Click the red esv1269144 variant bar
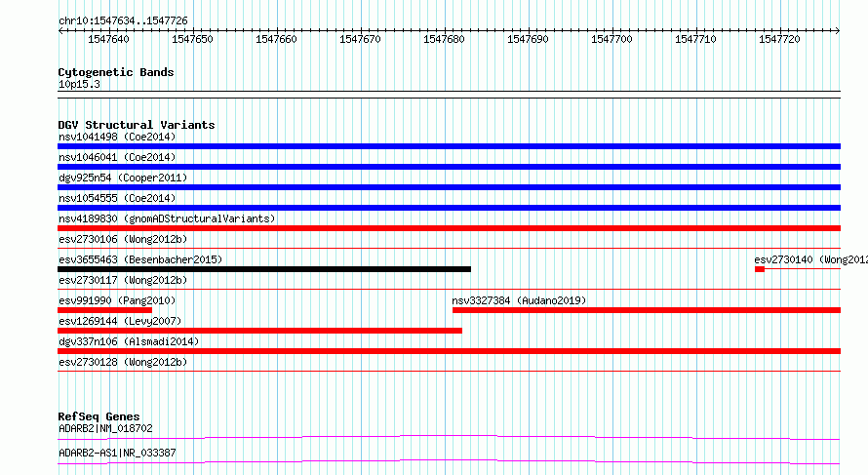Image resolution: width=868 pixels, height=475 pixels. pyautogui.click(x=259, y=331)
